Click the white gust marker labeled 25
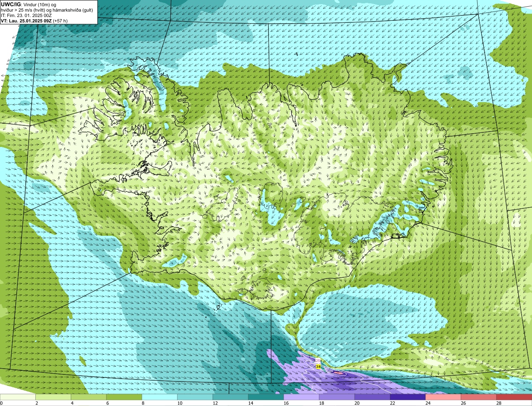 pyautogui.click(x=318, y=361)
